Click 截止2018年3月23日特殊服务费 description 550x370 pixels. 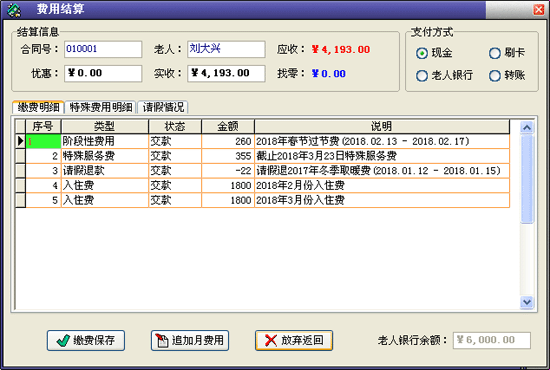pyautogui.click(x=382, y=156)
